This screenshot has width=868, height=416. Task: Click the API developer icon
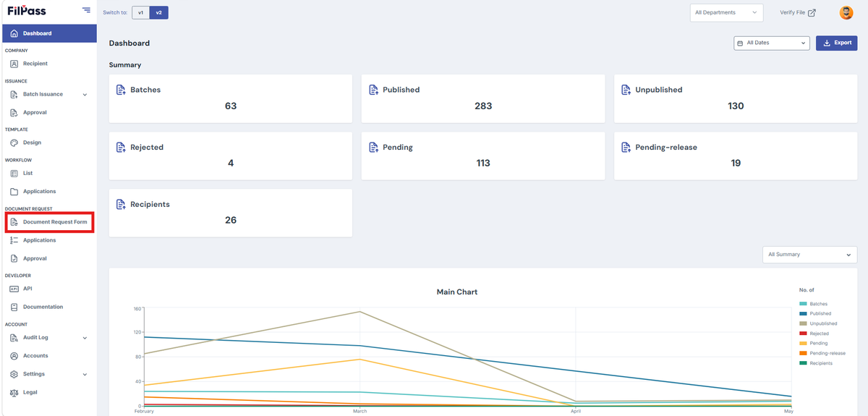(14, 289)
